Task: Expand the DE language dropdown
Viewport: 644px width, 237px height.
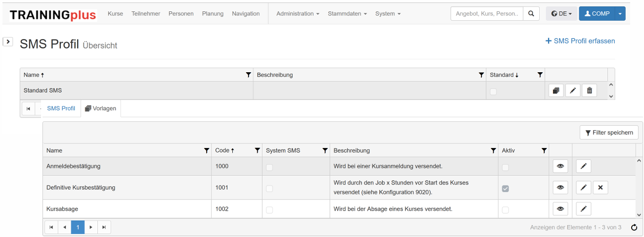Action: (561, 14)
